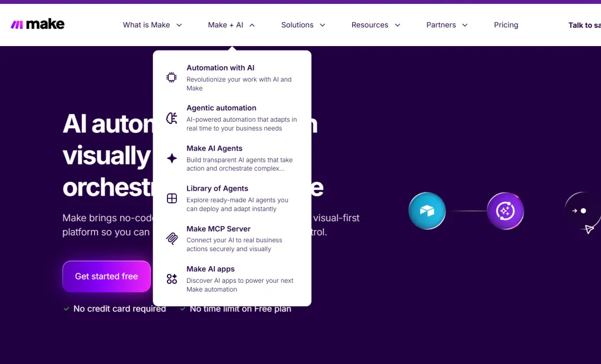Click the Make AI apps icon

(172, 278)
